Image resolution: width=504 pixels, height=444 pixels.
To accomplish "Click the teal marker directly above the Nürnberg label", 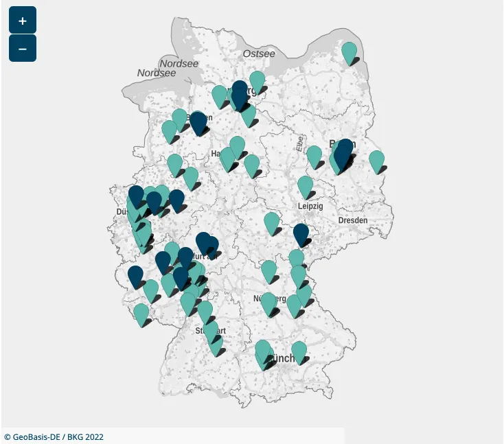I will pyautogui.click(x=268, y=270).
